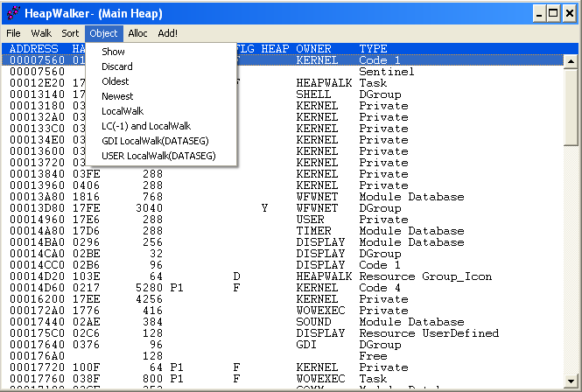Select the TIMER Module Database row
Viewport: 582px width, 392px height.
pos(283,231)
